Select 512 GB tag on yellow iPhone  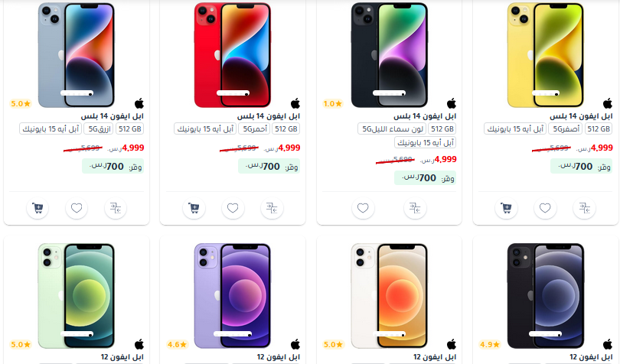(x=599, y=128)
